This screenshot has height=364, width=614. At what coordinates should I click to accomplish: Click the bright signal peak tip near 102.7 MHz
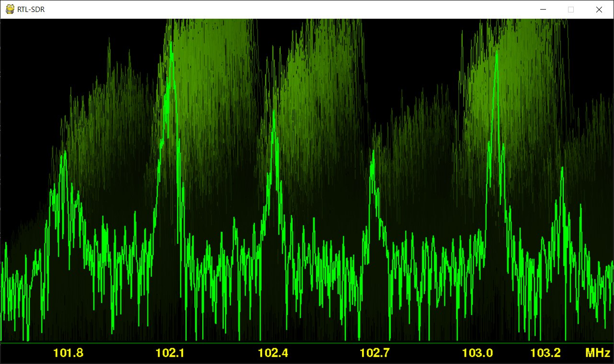pyautogui.click(x=372, y=152)
